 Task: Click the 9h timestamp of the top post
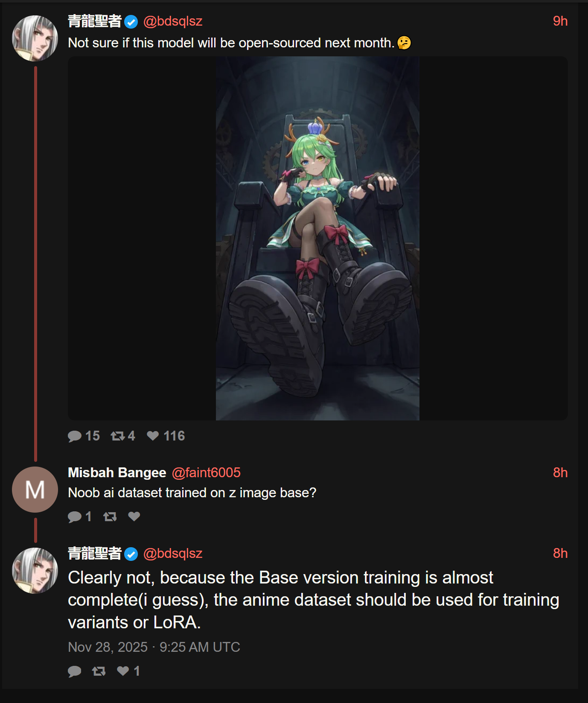(560, 21)
